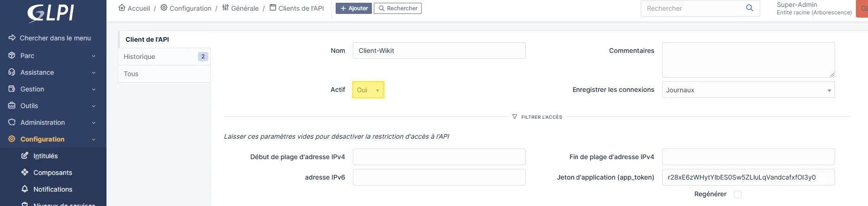Screen dimensions: 868x206
Task: Click the Commentaires text area
Action: point(748,60)
